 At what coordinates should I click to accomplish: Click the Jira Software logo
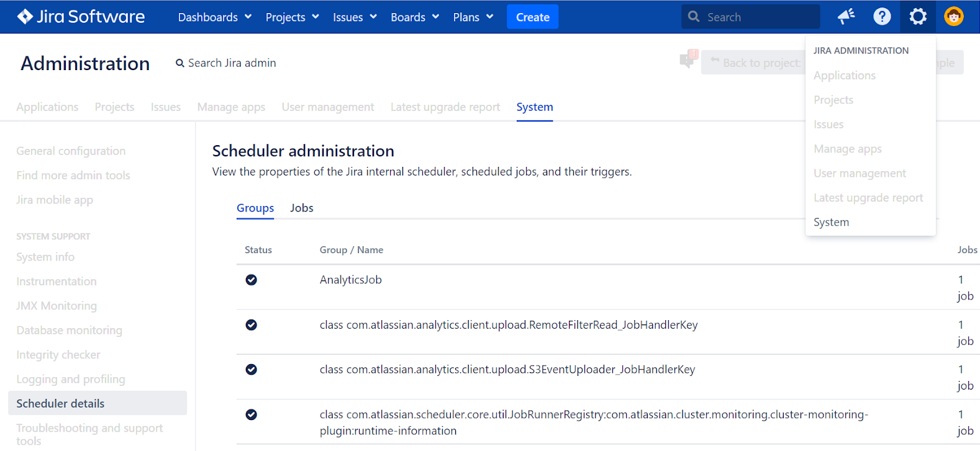[81, 17]
